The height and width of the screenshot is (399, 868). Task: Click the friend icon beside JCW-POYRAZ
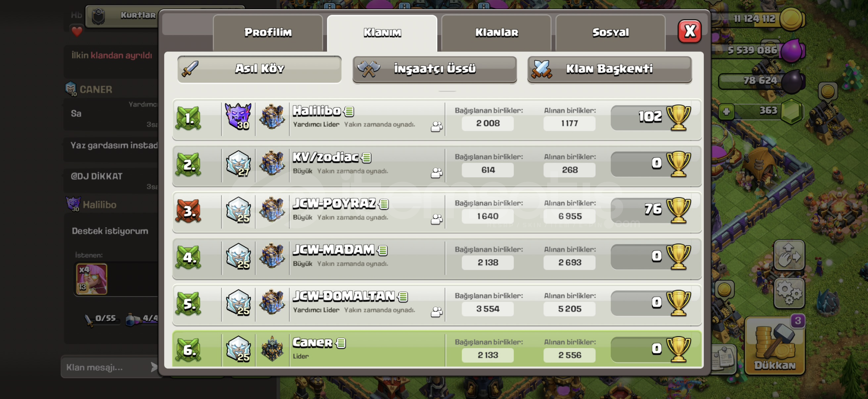(436, 219)
